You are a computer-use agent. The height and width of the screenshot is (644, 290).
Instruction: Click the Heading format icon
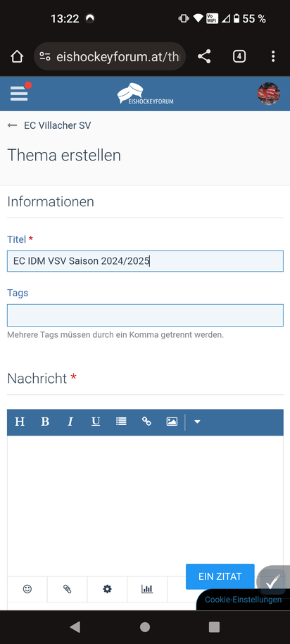[x=19, y=422]
